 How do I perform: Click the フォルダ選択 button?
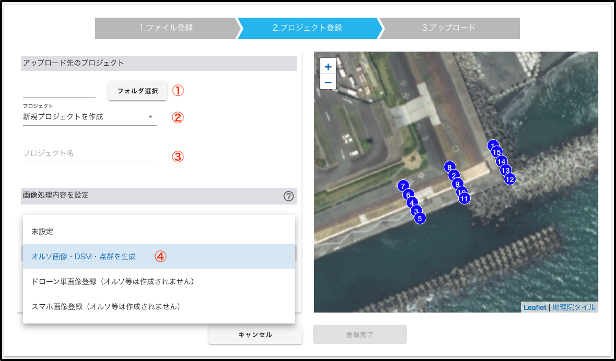click(x=138, y=91)
